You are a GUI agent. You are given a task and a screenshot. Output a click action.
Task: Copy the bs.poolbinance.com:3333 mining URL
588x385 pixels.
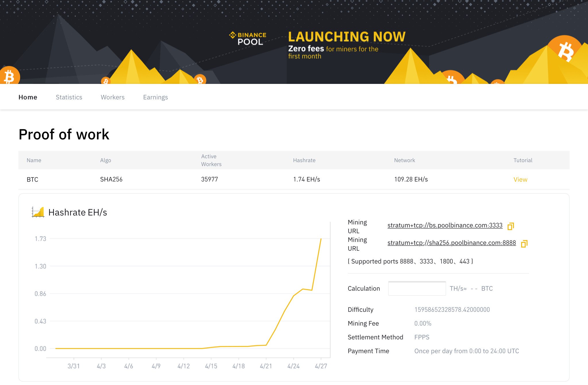[510, 226]
